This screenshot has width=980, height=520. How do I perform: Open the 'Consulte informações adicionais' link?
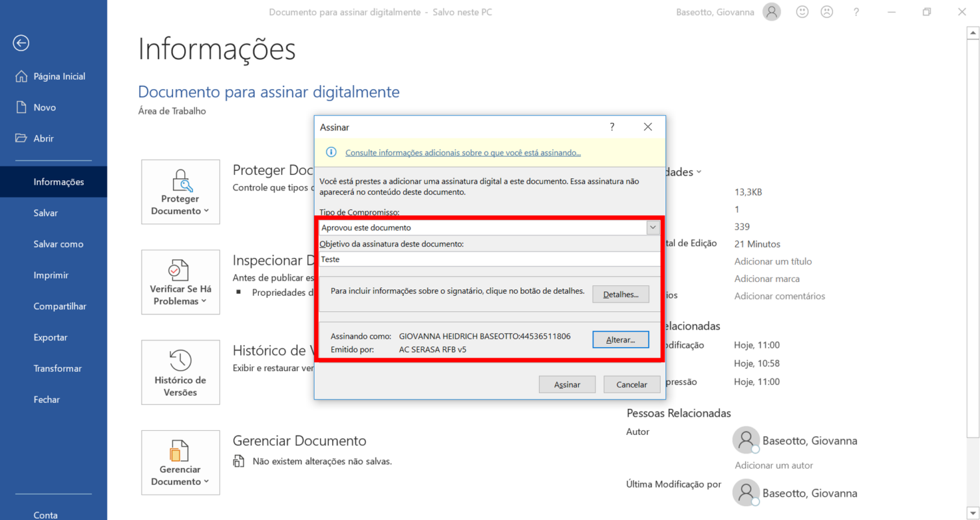coord(463,153)
